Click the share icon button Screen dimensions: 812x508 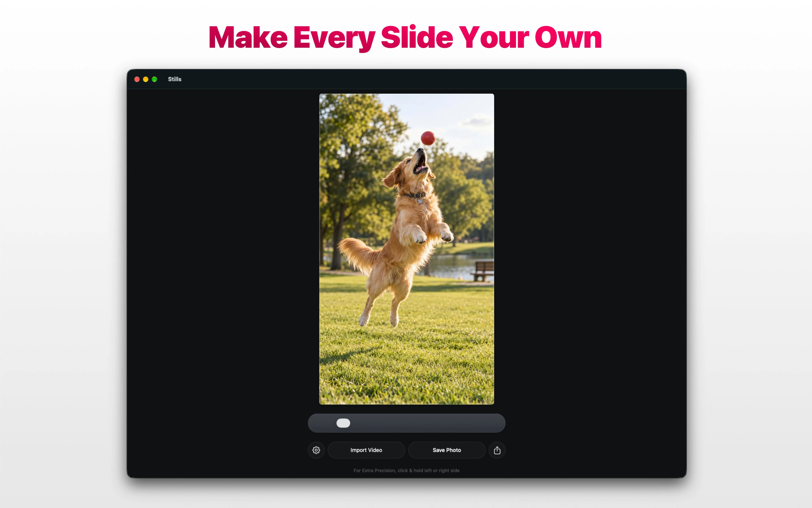(497, 450)
